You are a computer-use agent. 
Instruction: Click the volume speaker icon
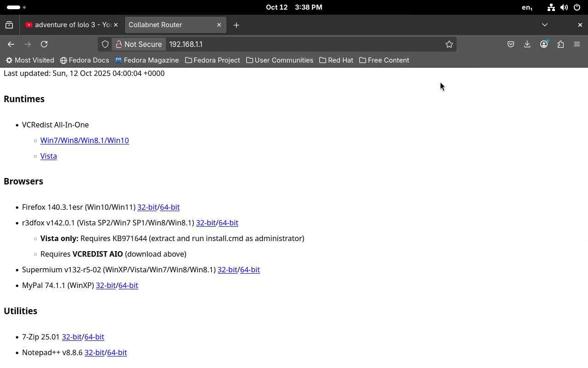click(564, 7)
